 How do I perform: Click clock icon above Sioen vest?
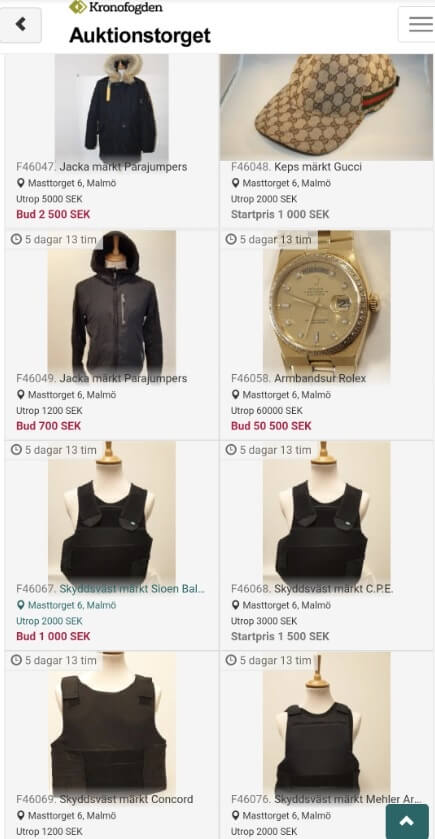pos(16,449)
